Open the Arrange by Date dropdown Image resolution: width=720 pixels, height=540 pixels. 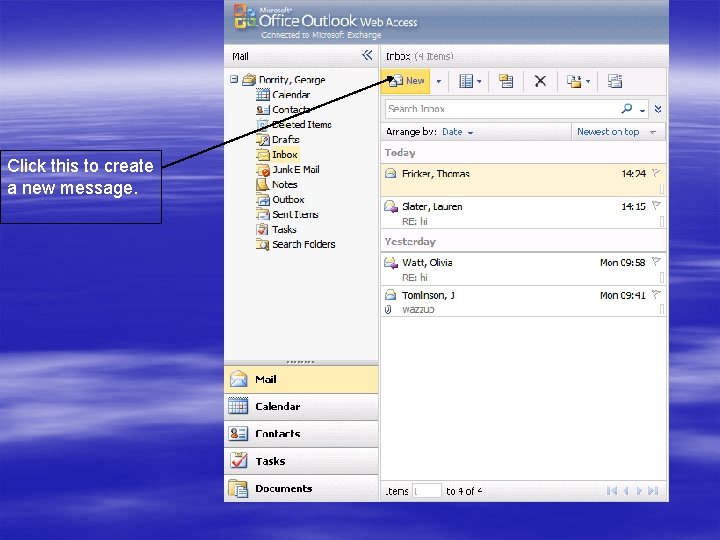457,132
